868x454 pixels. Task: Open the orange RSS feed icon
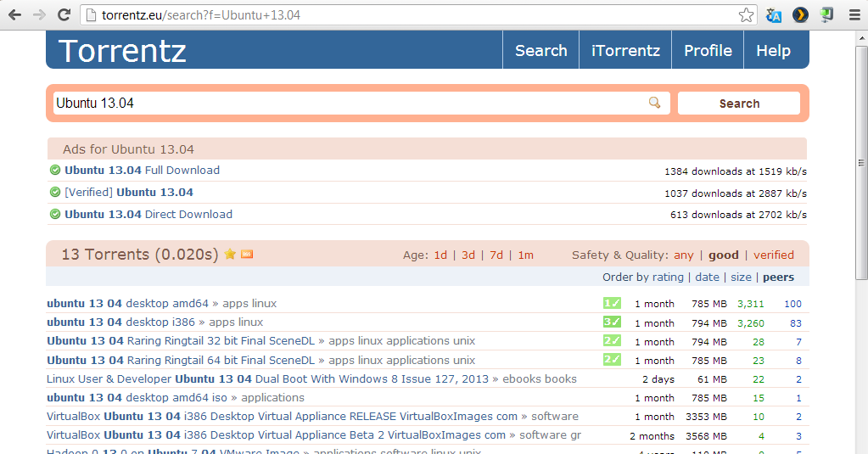coord(247,254)
